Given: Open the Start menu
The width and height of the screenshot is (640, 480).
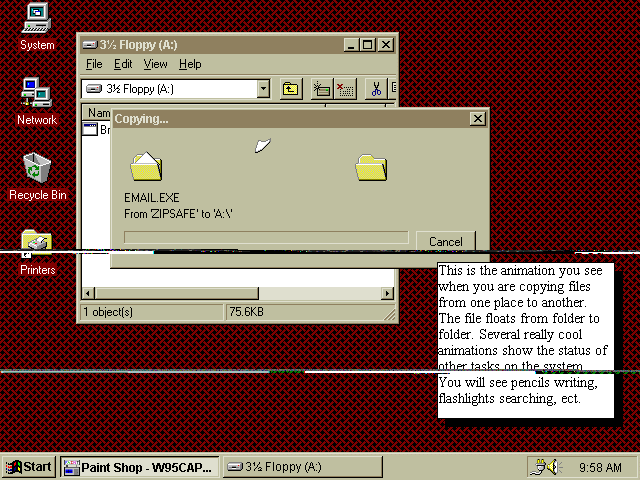Looking at the screenshot, I should [29, 467].
